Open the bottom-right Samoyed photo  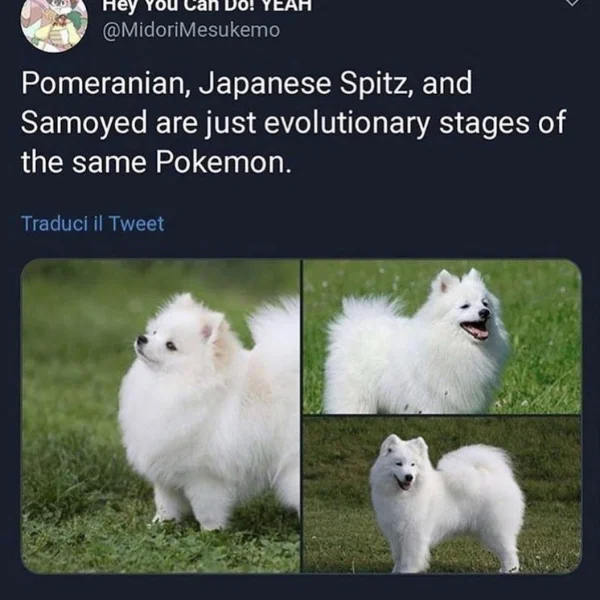[x=442, y=495]
